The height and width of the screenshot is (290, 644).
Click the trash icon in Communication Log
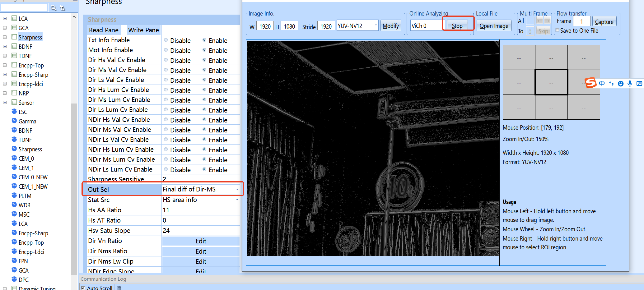point(119,288)
